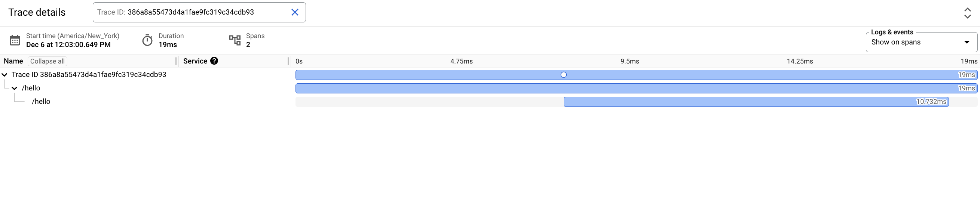Go to the previous trace with the up chevron
Viewport: 980px width, 204px height.
coord(967,9)
